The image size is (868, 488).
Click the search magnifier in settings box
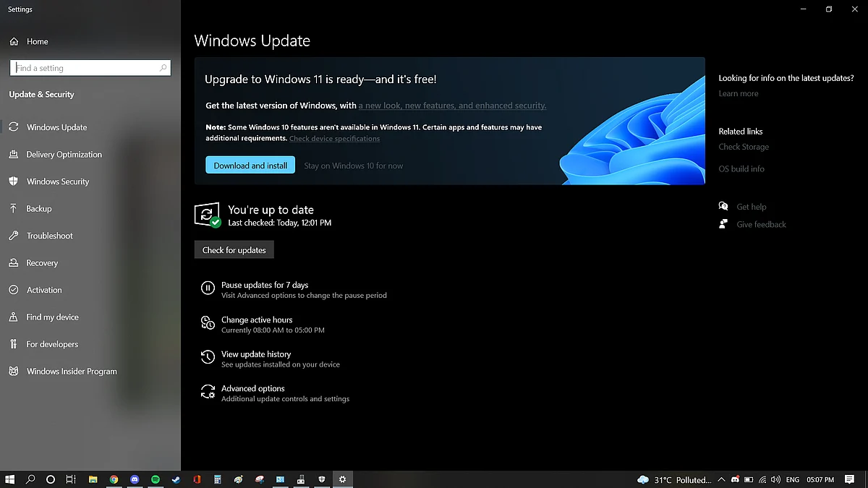tap(163, 68)
